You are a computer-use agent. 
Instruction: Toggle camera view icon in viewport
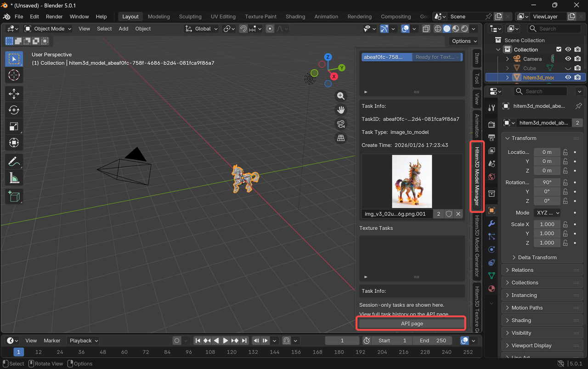(x=341, y=124)
